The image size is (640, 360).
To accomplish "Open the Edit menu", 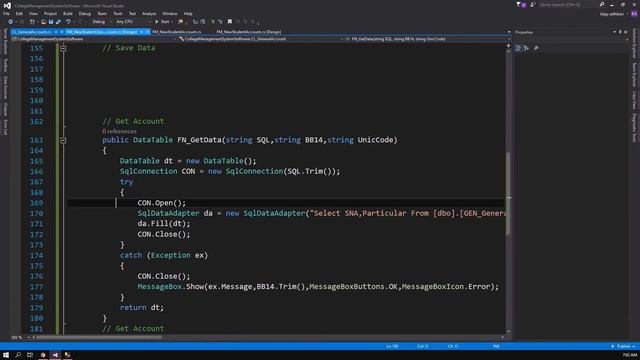I will 19,13.
